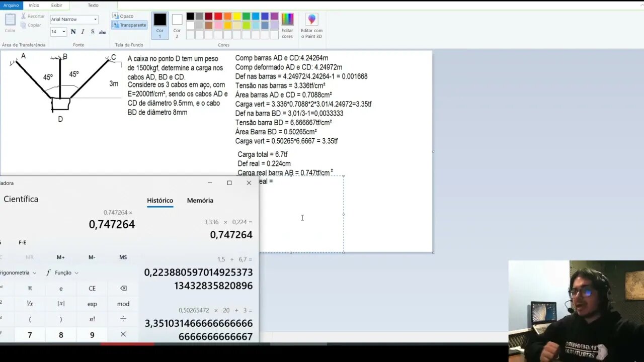Image resolution: width=644 pixels, height=362 pixels.
Task: Toggle strikethrough (abc) formatting
Action: pyautogui.click(x=103, y=32)
